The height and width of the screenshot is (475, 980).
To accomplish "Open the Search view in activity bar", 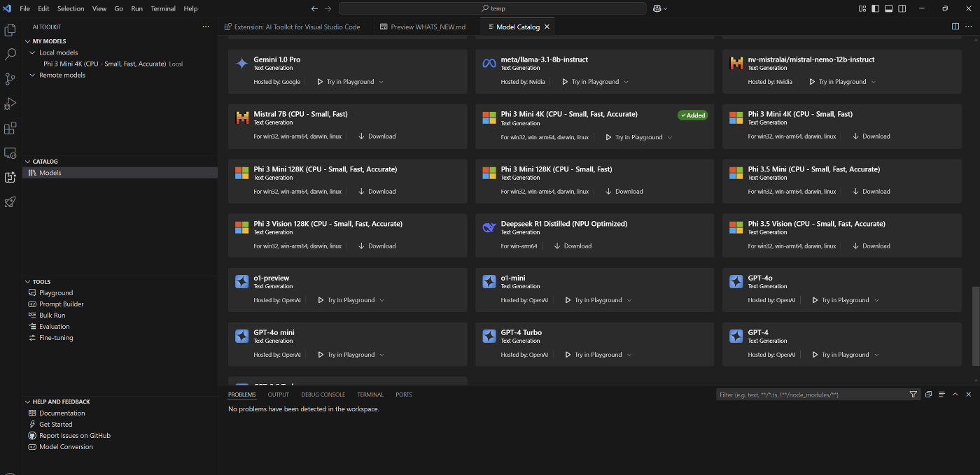I will click(10, 55).
